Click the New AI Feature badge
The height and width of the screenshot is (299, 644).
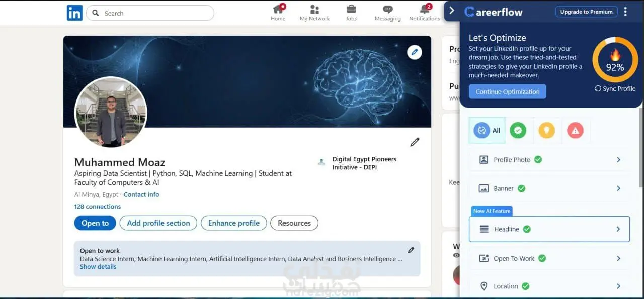pos(492,211)
